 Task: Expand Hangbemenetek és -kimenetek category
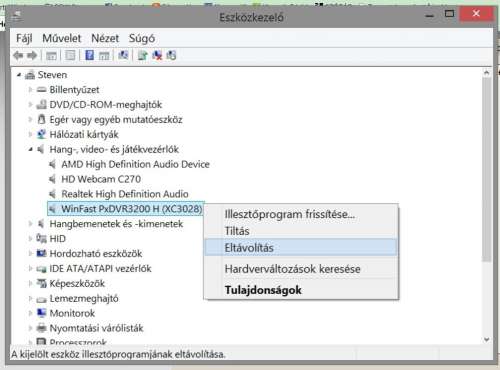pyautogui.click(x=30, y=224)
